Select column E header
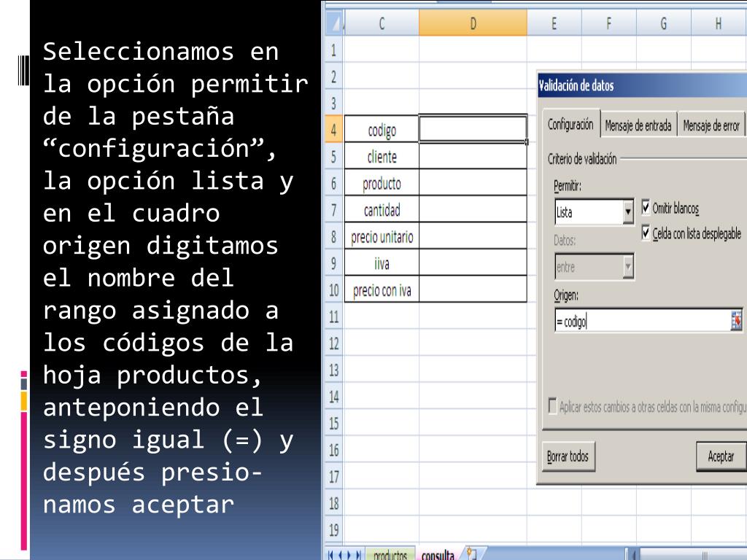The height and width of the screenshot is (560, 747). 554,23
